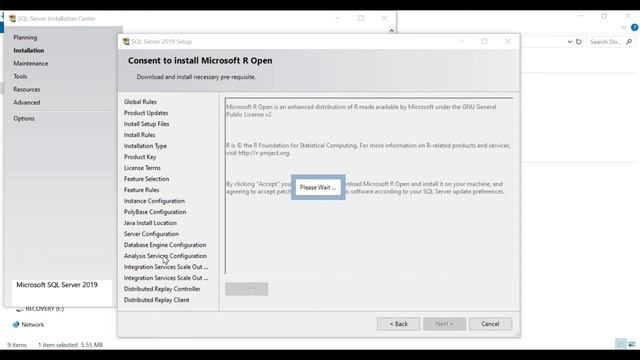Click the SQL Server 2019 Setup title icon
Viewport: 640px width, 360px height.
tap(126, 42)
